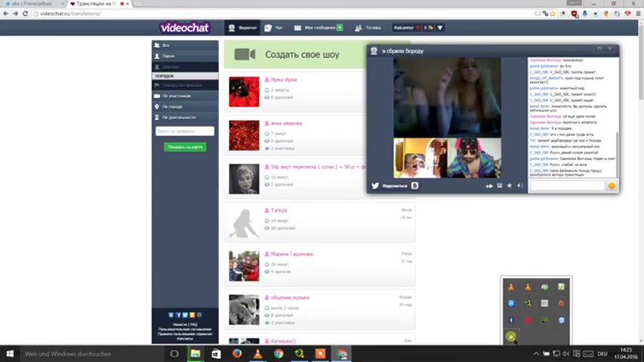
Task: Expand the user account dropdown arrow
Action: (x=440, y=27)
